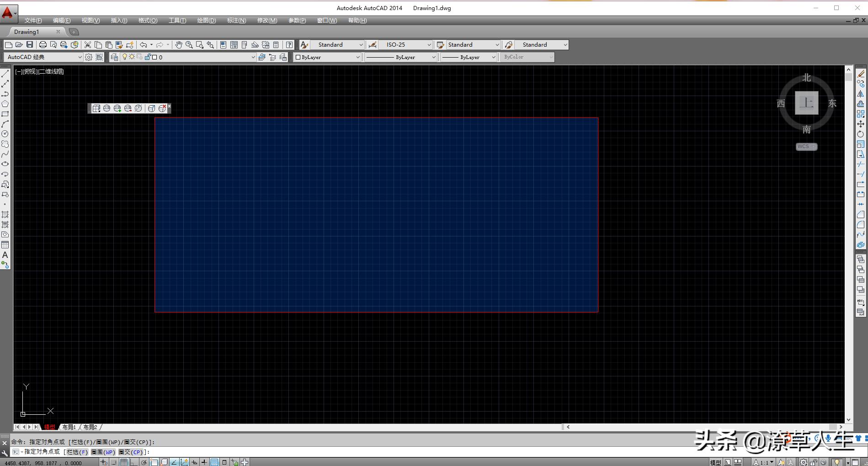The height and width of the screenshot is (466, 868).
Task: Toggle Ortho Mode in status bar
Action: point(133,462)
